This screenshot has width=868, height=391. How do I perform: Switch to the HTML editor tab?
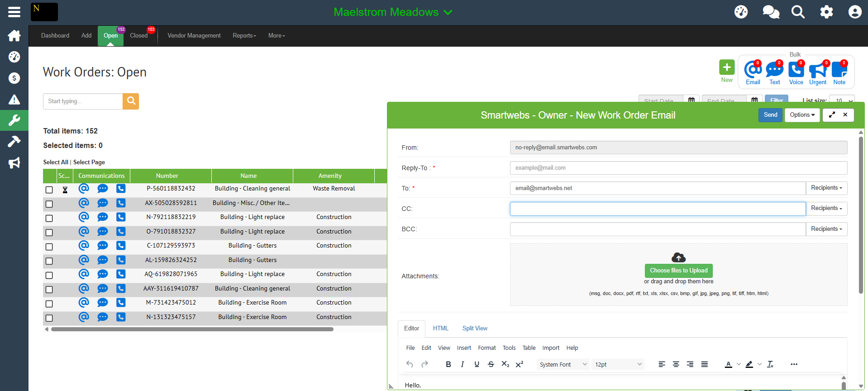tap(440, 329)
